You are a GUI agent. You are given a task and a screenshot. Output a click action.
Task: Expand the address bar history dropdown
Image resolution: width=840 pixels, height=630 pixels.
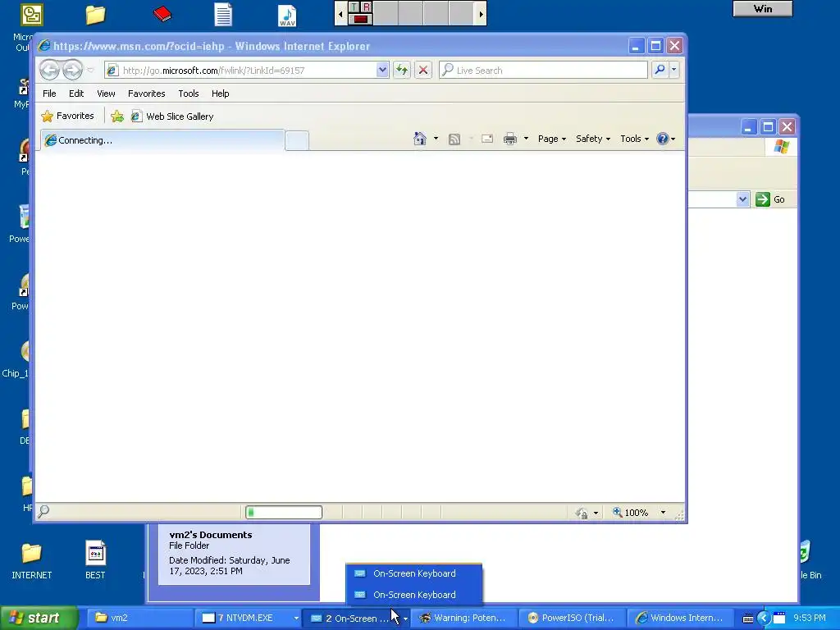coord(382,70)
